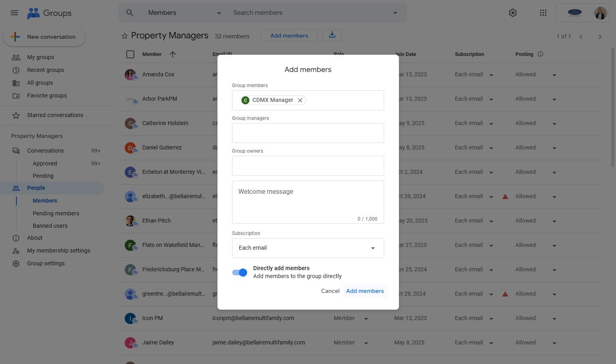Image resolution: width=616 pixels, height=364 pixels.
Task: Click the Group managers input field
Action: (308, 133)
